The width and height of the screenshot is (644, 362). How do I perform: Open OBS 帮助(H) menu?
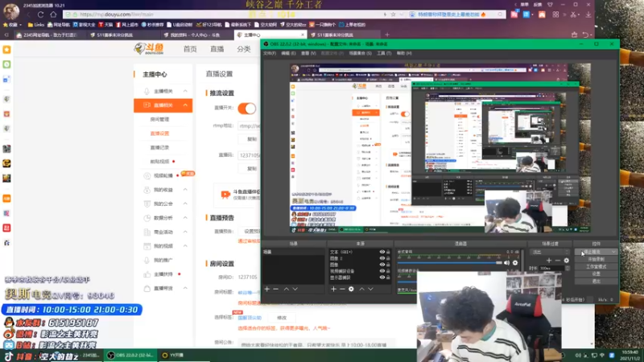pyautogui.click(x=404, y=53)
